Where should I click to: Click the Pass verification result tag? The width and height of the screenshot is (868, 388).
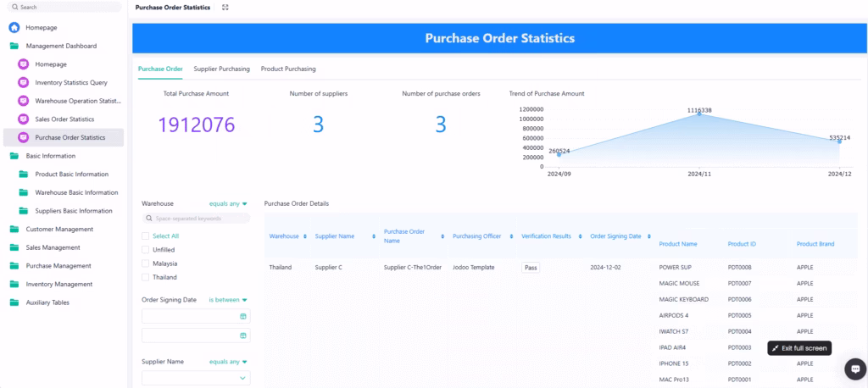click(531, 267)
